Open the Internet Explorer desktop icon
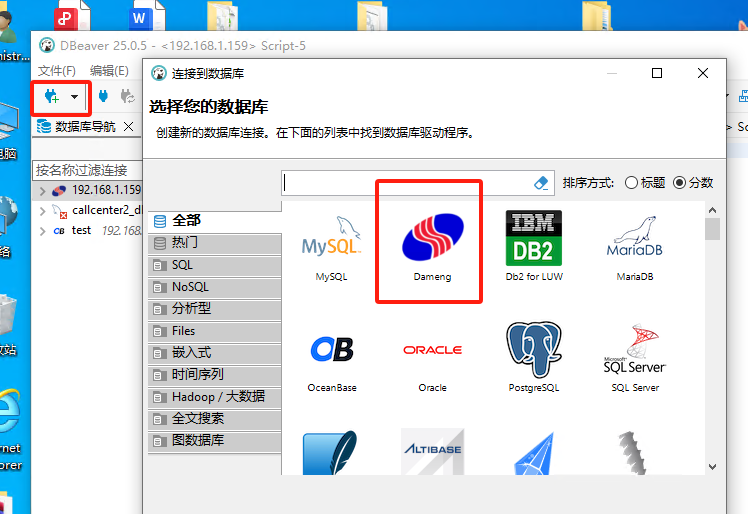 [x=10, y=428]
